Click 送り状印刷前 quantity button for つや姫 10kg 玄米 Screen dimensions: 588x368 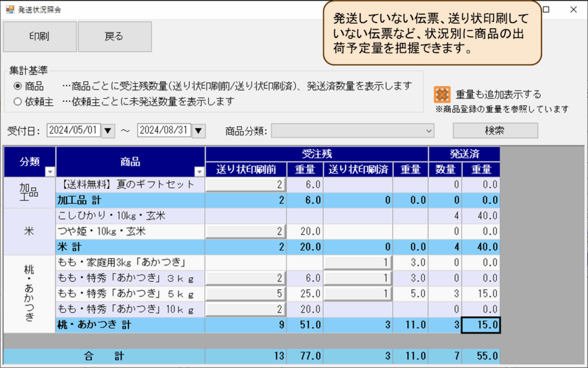click(x=245, y=231)
